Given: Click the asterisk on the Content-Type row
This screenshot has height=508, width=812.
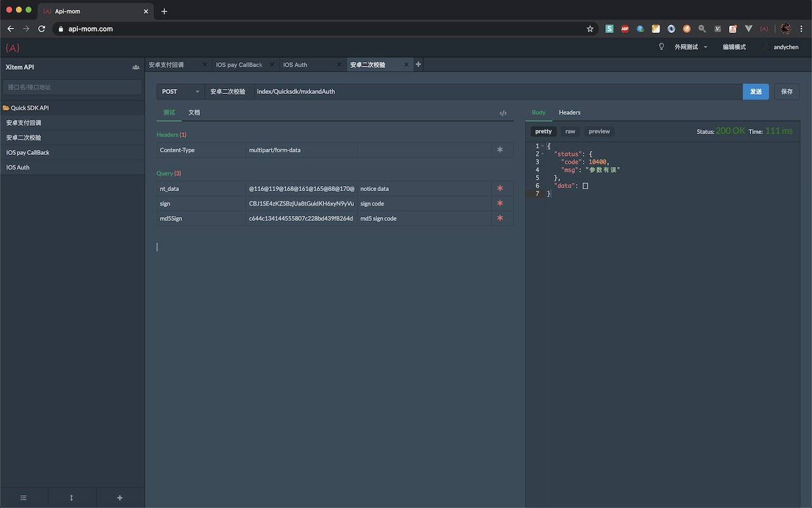Looking at the screenshot, I should [x=500, y=150].
